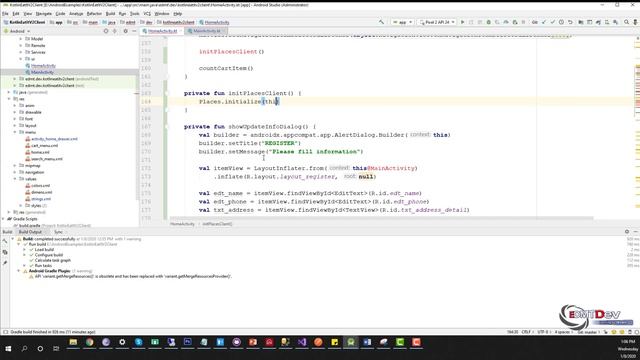Open Search Everywhere magnifier in top toolbar
The width and height of the screenshot is (640, 360).
coord(627,22)
